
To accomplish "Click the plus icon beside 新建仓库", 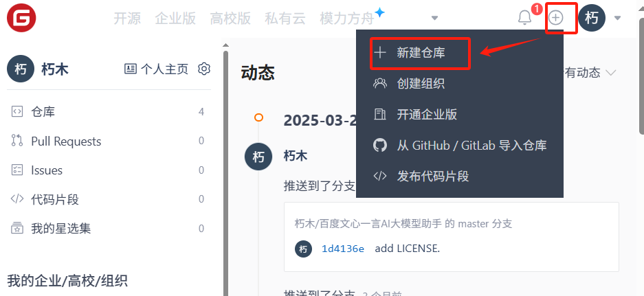I will click(x=380, y=53).
